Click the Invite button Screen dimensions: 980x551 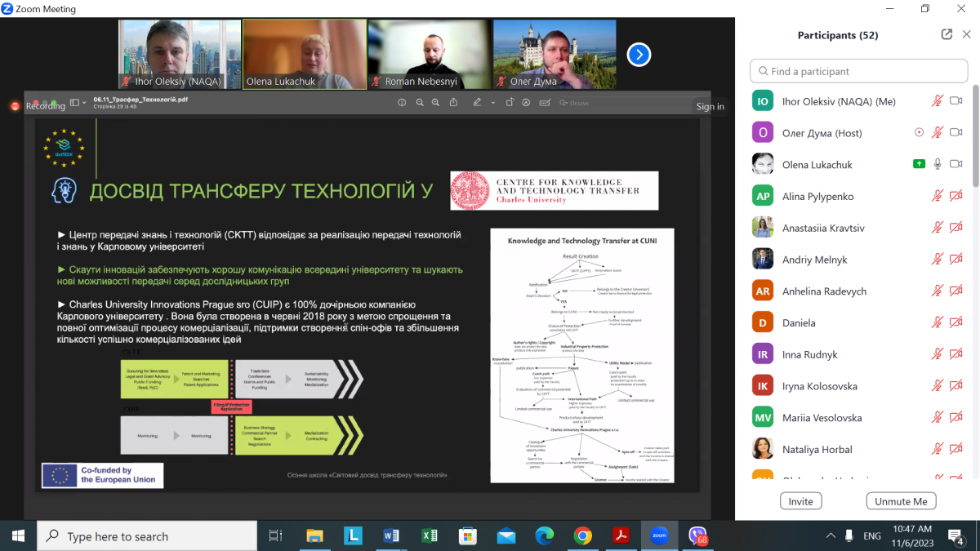tap(800, 501)
